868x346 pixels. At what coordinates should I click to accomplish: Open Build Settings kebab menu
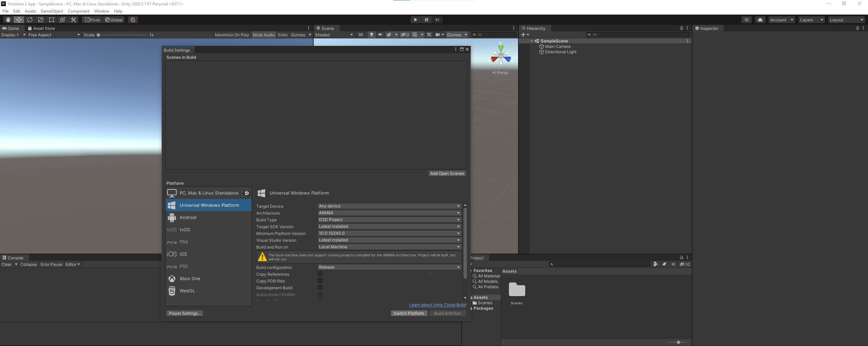tap(456, 50)
